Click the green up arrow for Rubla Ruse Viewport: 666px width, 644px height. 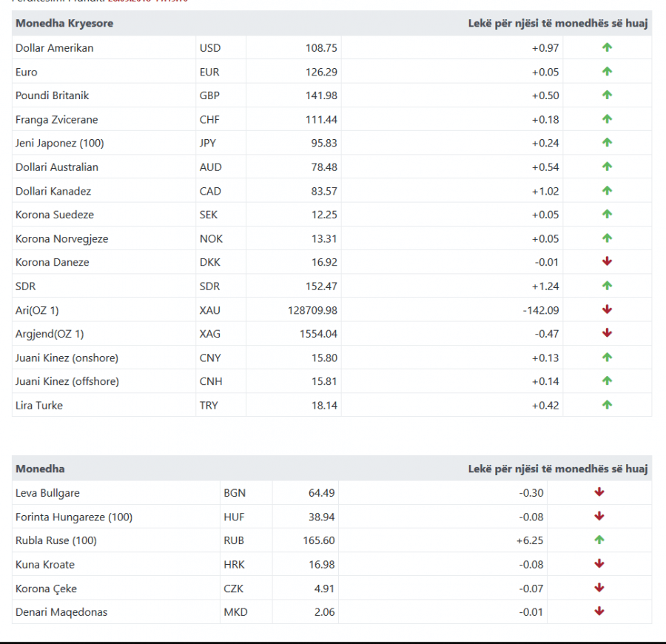(599, 540)
